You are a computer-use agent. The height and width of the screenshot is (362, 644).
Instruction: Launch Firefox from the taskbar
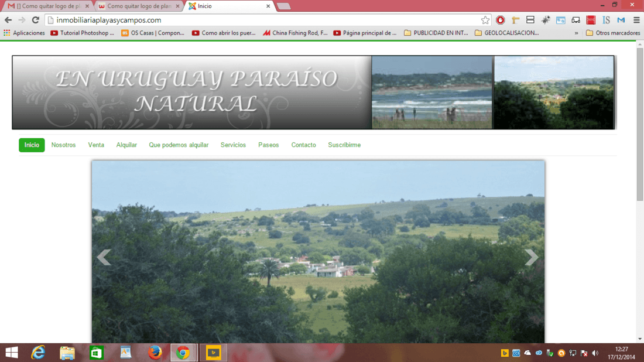[155, 353]
